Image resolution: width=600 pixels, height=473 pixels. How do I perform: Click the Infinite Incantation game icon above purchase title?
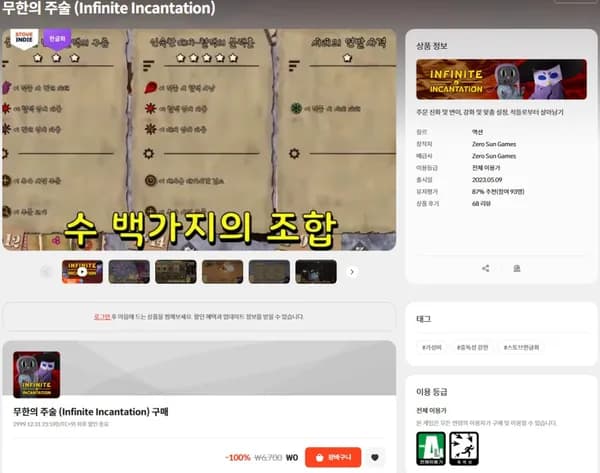coord(37,375)
